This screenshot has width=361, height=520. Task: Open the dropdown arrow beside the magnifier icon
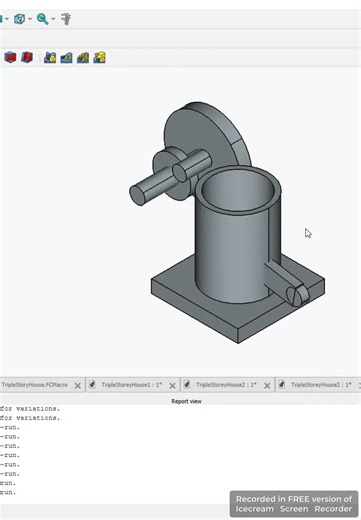coord(53,19)
